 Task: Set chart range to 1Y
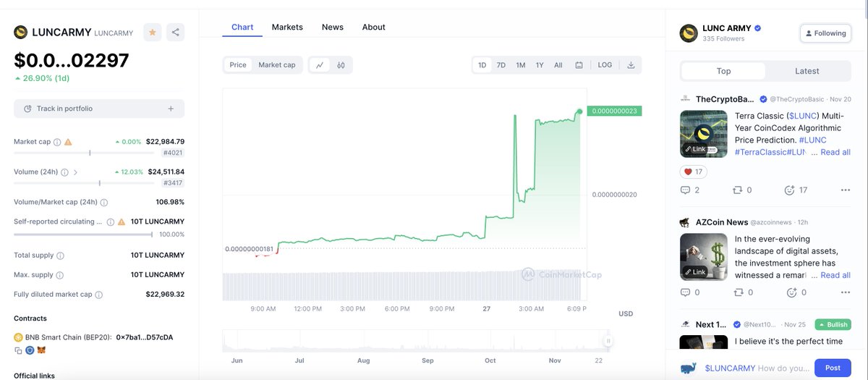[540, 65]
